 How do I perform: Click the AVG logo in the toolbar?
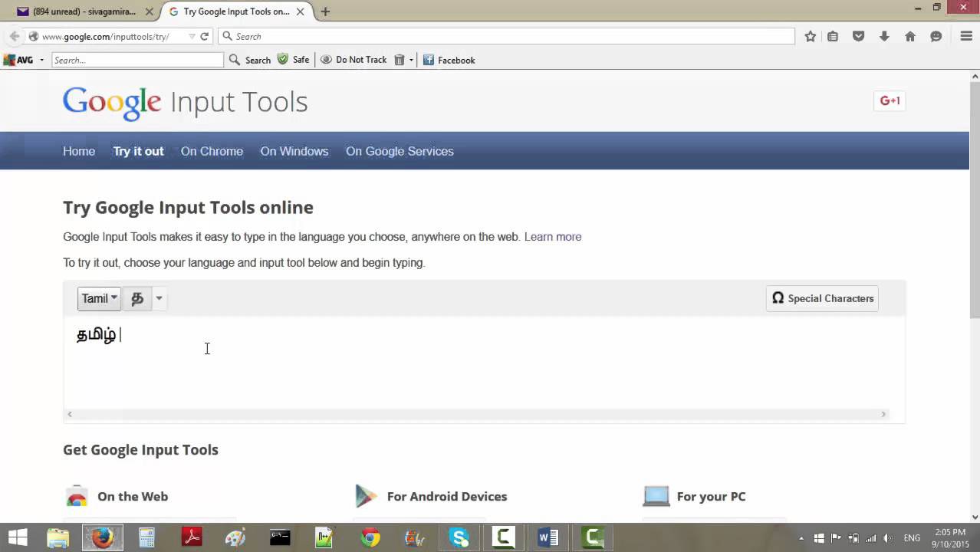click(18, 60)
